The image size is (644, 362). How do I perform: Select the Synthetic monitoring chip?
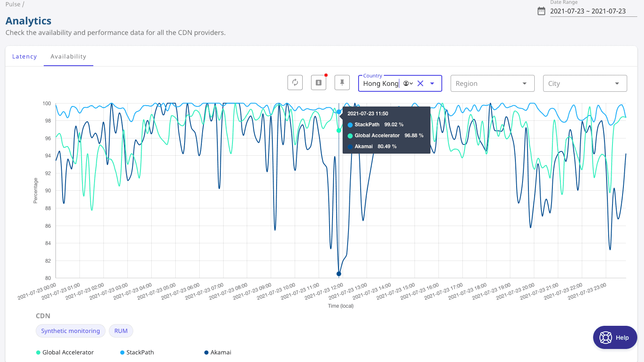tap(71, 331)
